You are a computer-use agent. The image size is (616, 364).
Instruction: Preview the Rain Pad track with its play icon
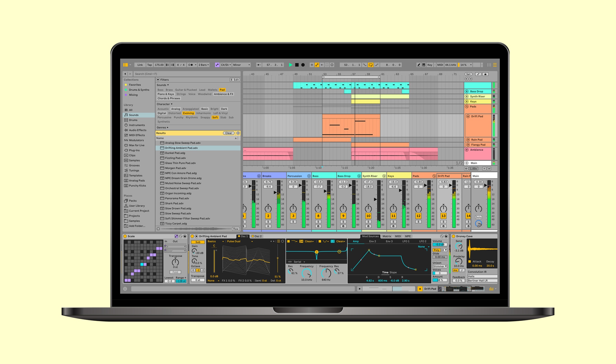coord(468,139)
